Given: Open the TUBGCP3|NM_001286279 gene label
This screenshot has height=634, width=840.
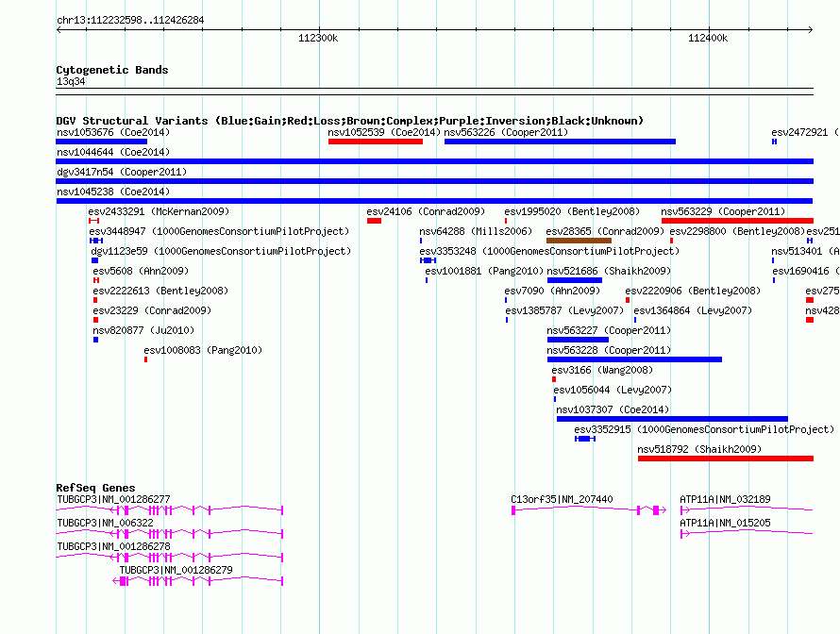Looking at the screenshot, I should [176, 570].
